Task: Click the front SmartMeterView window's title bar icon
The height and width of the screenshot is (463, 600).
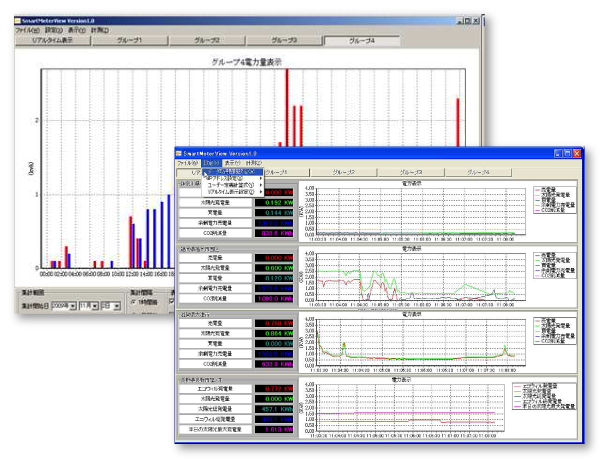Action: (178, 153)
